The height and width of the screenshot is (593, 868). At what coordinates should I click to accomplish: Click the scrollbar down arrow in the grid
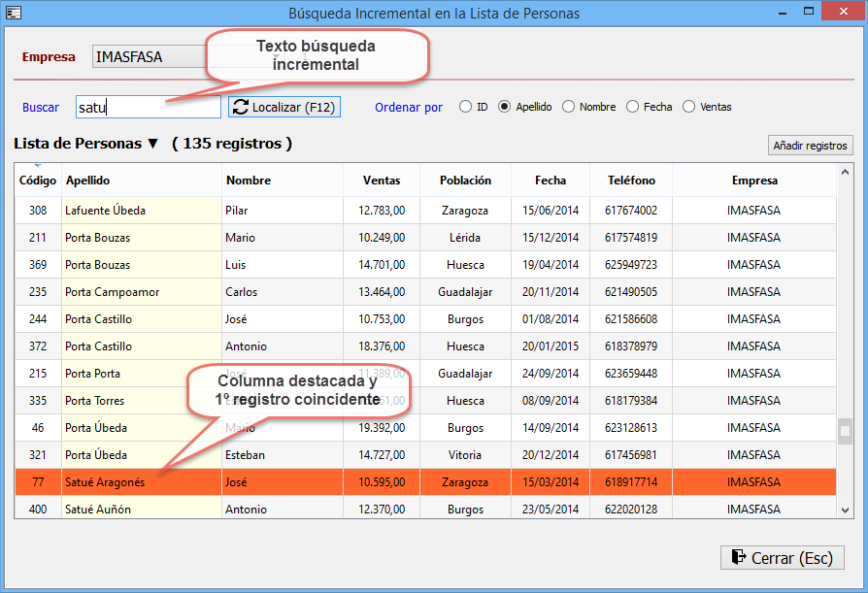pos(845,509)
